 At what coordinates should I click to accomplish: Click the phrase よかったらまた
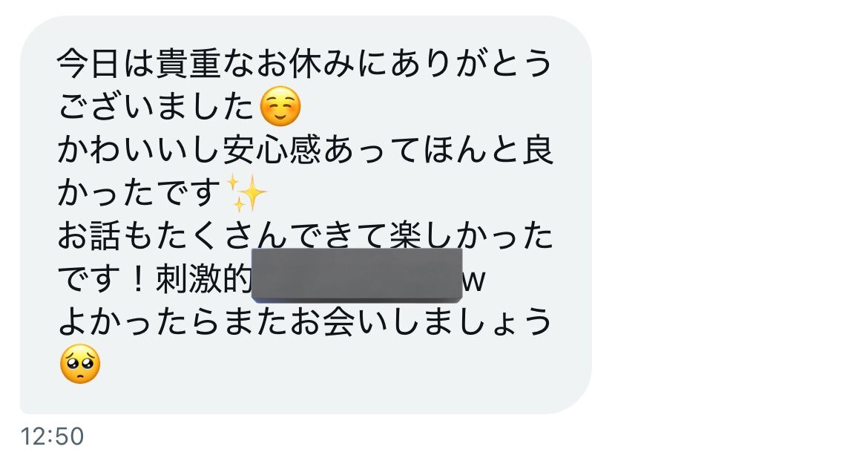[x=174, y=322]
